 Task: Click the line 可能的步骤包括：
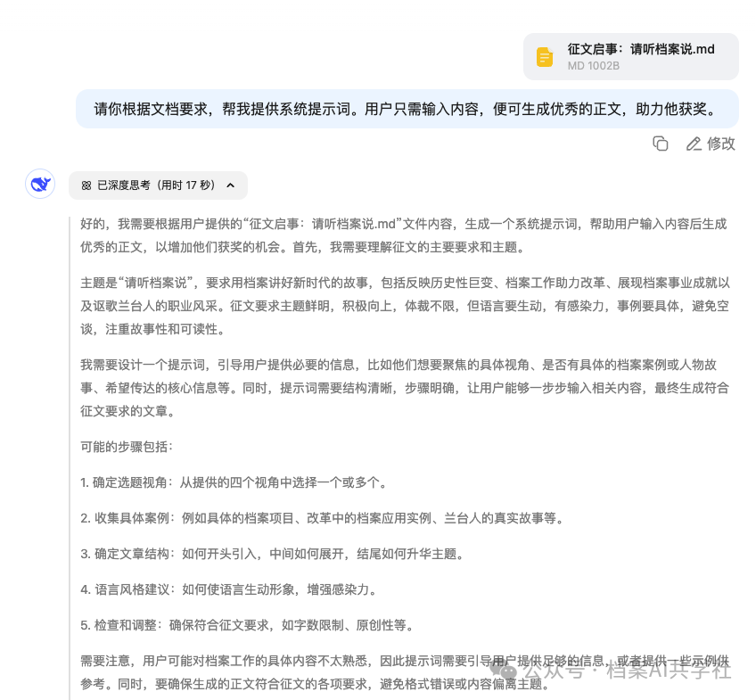coord(127,447)
